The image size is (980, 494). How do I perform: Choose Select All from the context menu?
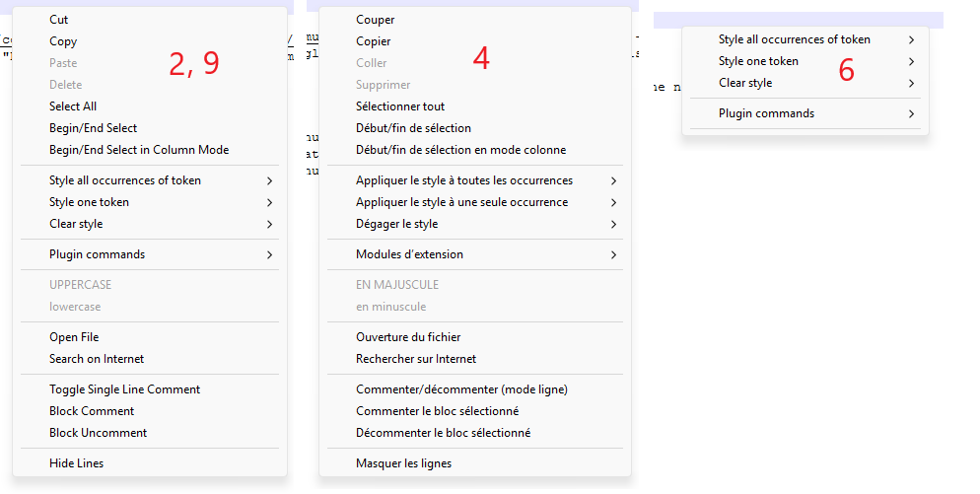point(73,106)
